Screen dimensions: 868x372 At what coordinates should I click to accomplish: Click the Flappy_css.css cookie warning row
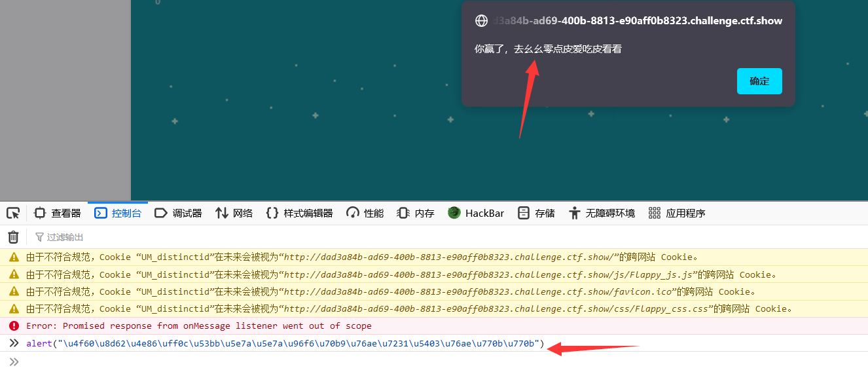(434, 308)
